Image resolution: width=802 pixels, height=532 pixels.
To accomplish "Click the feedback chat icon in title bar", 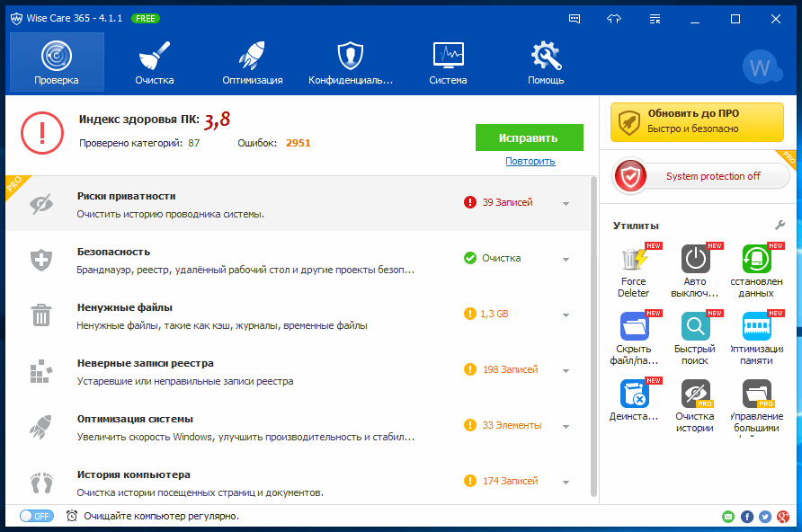I will (575, 19).
